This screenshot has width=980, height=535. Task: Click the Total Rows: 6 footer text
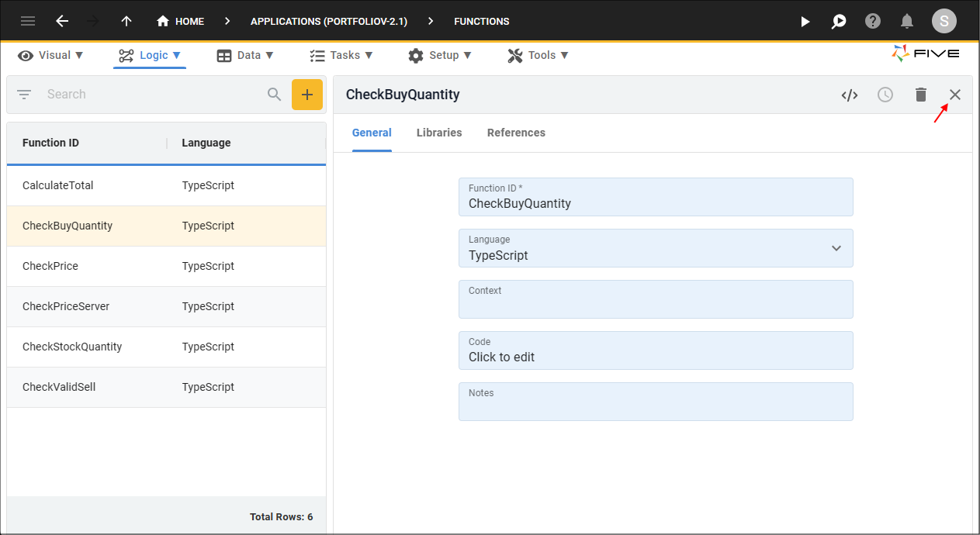pos(282,517)
